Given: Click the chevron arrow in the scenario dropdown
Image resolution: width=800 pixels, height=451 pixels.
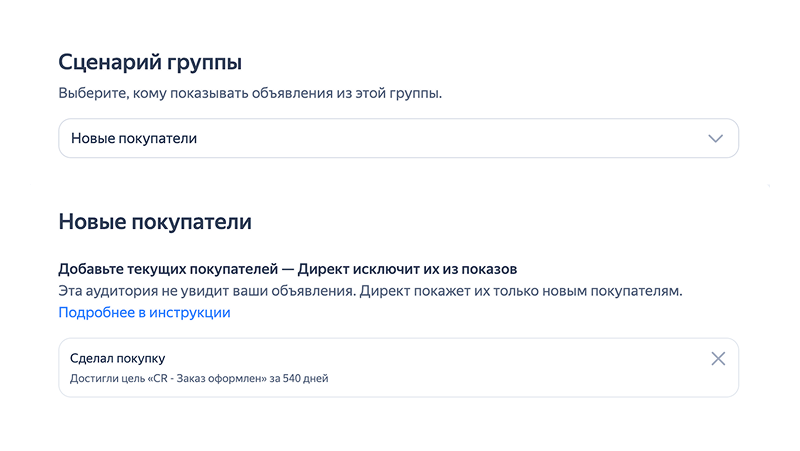Looking at the screenshot, I should (x=715, y=139).
